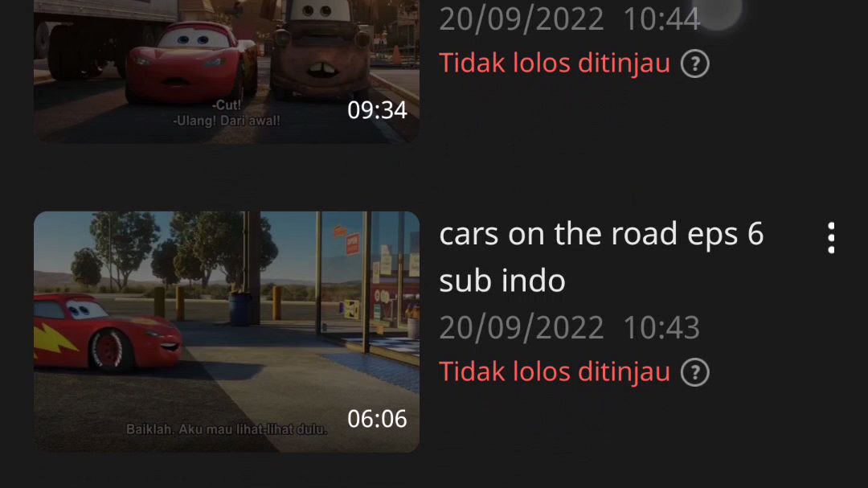Tap the 09:34 duration badge
This screenshot has height=488, width=868.
(x=377, y=110)
